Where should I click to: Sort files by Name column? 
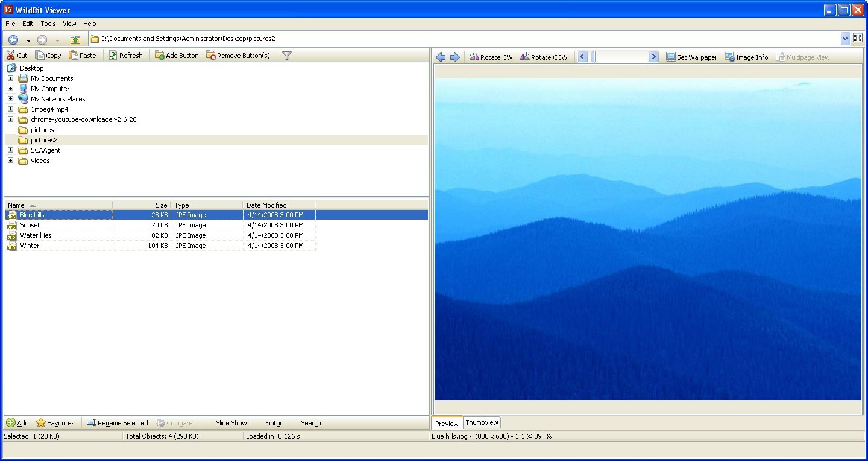58,205
